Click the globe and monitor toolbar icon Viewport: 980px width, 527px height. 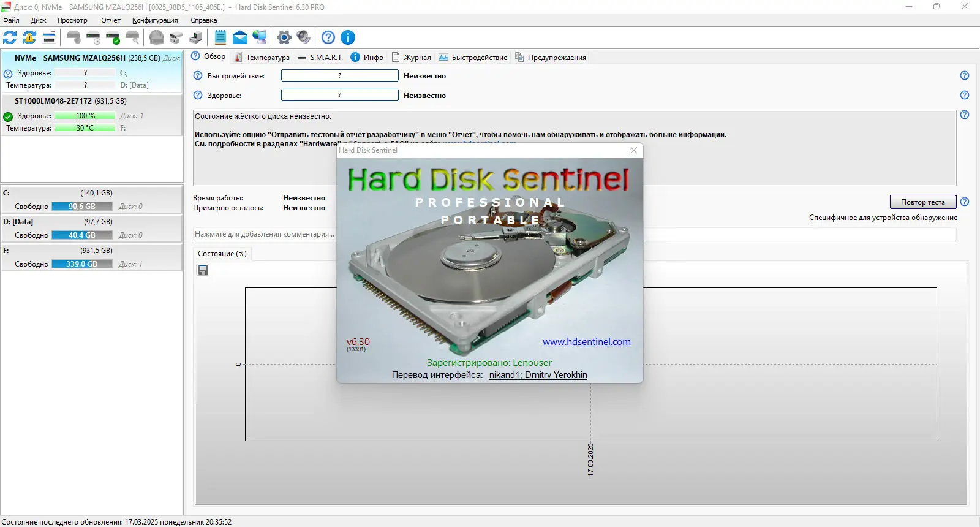[260, 37]
